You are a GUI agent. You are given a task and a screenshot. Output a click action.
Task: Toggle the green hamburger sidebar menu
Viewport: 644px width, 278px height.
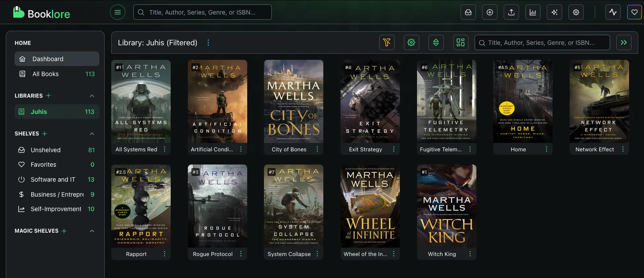(x=117, y=12)
